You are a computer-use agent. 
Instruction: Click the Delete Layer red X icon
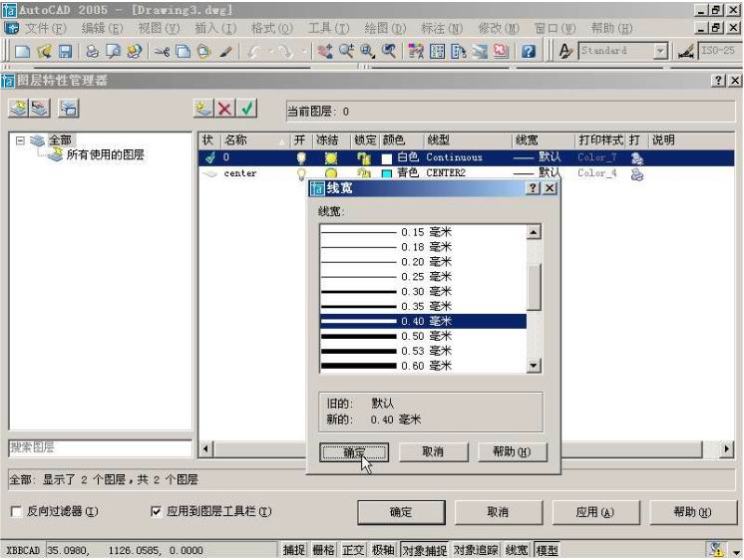tap(225, 109)
